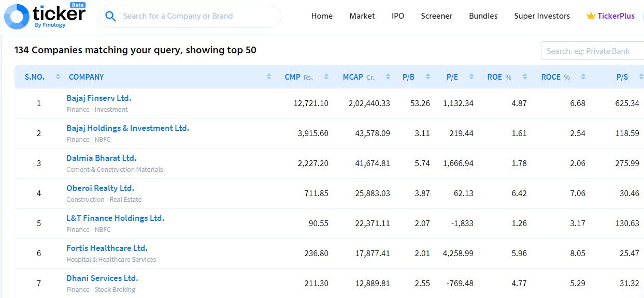Image resolution: width=644 pixels, height=298 pixels.
Task: Focus the Private Bank filter search box
Action: [592, 51]
